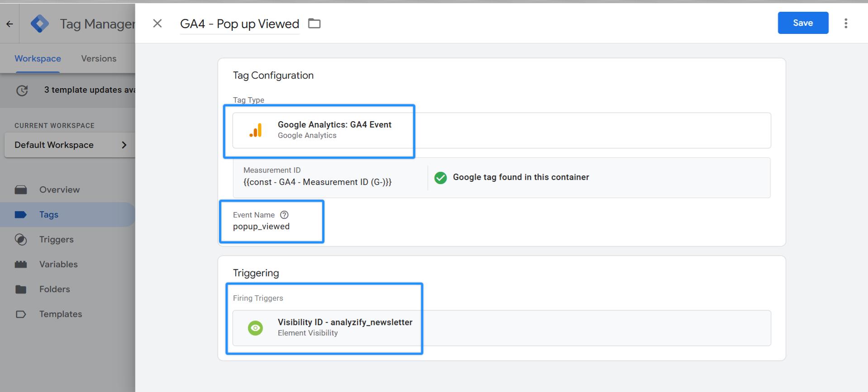Click the Tag Configuration heading

coord(273,76)
